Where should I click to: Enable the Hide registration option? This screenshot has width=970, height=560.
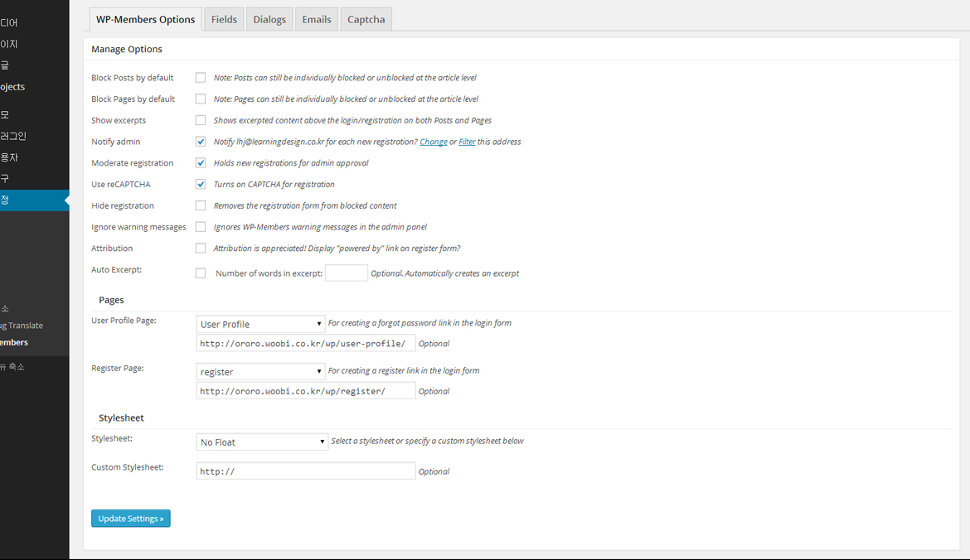[x=200, y=205]
